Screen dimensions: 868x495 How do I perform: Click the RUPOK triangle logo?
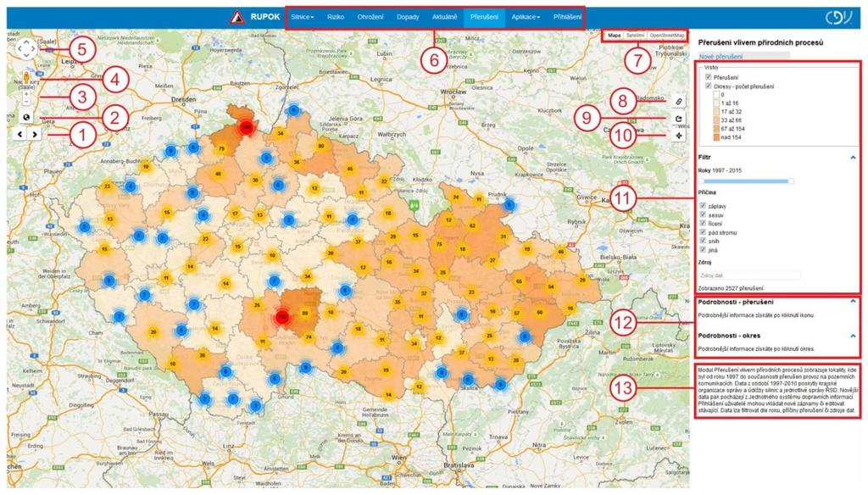tap(237, 17)
